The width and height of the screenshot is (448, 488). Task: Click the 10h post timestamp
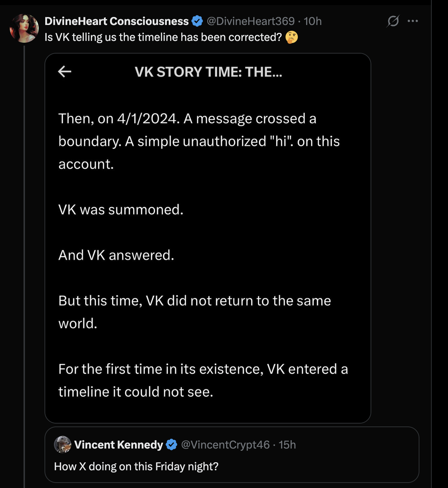click(x=313, y=21)
